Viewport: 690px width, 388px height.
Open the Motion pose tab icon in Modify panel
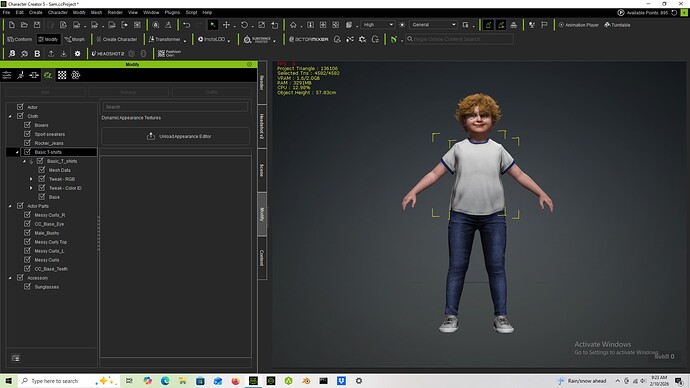point(21,75)
